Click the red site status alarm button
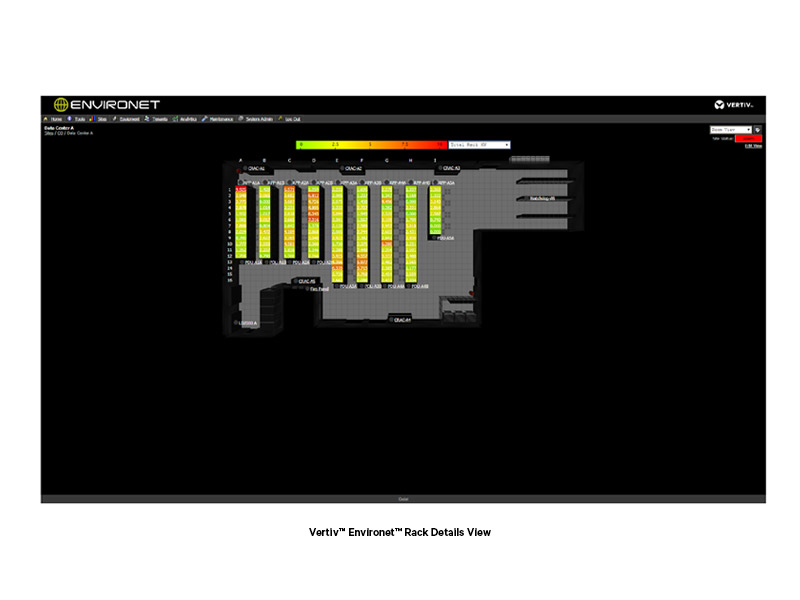The width and height of the screenshot is (800, 600). (747, 138)
